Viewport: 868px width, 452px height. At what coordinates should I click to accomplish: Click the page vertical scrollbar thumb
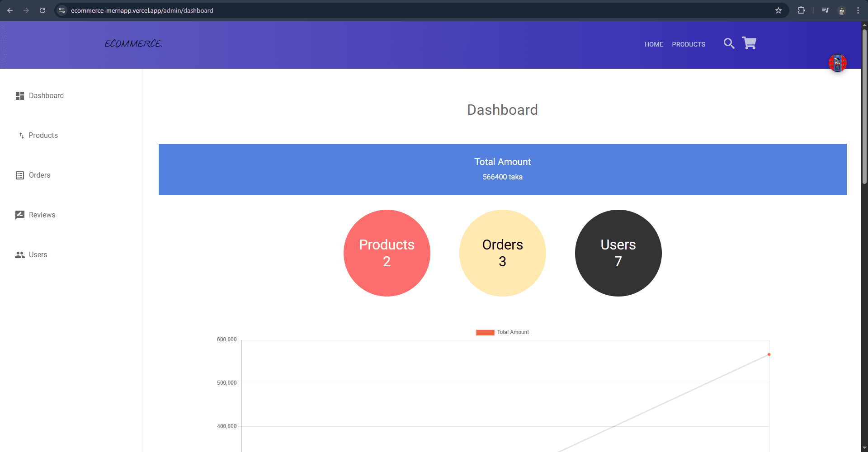864,106
